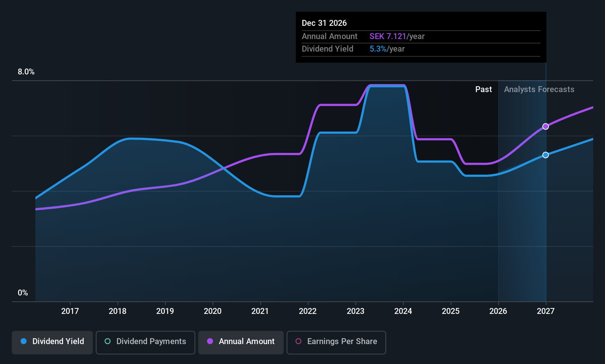Click the Analysts Forecasts label
Viewport: 605px width, 364px height.
539,90
